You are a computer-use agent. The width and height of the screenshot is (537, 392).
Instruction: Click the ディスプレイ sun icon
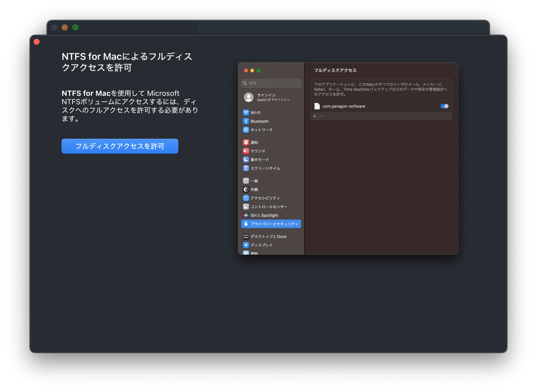pyautogui.click(x=246, y=245)
